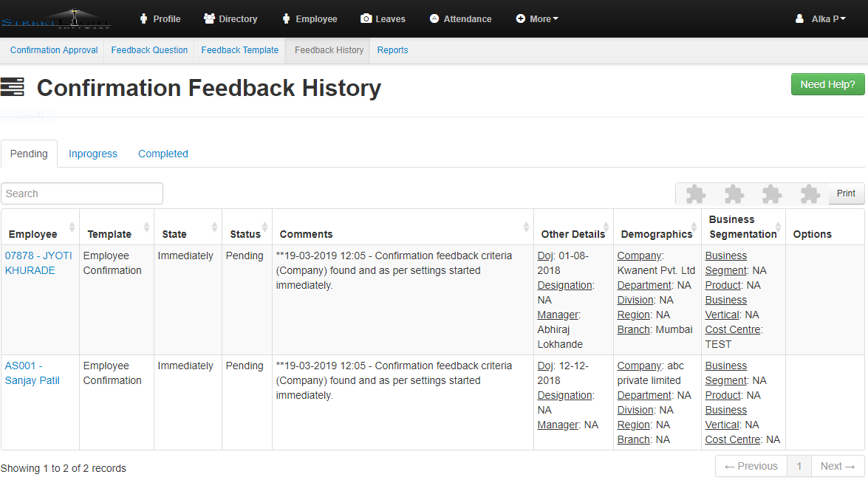868x480 pixels.
Task: Sort table by Comments column arrows
Action: [x=526, y=227]
